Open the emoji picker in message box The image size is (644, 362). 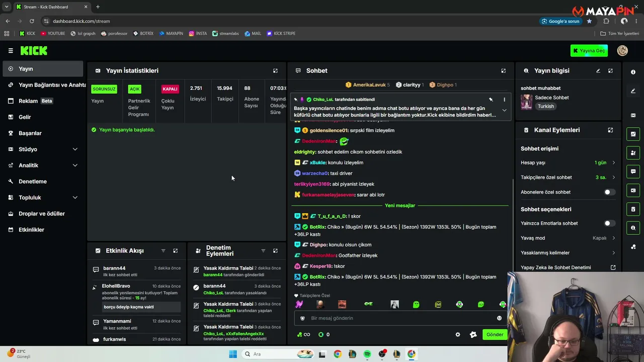pyautogui.click(x=499, y=318)
